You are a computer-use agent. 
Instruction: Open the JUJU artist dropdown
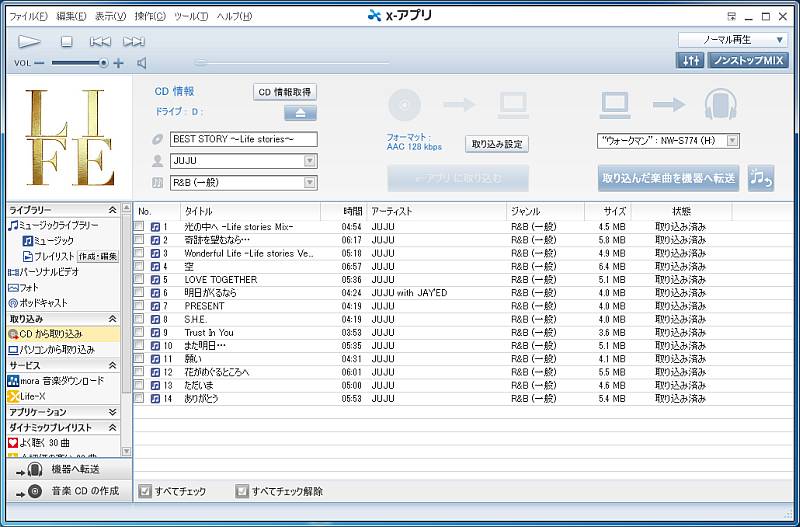(309, 161)
